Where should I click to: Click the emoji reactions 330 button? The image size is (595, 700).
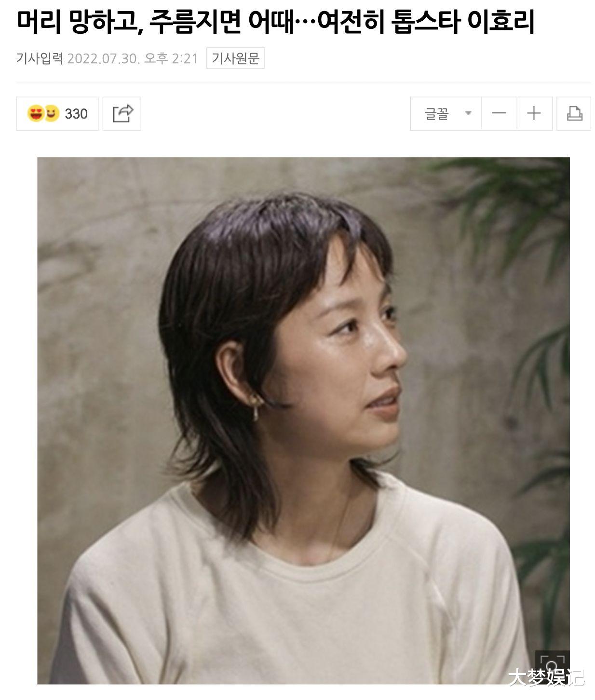pos(57,113)
